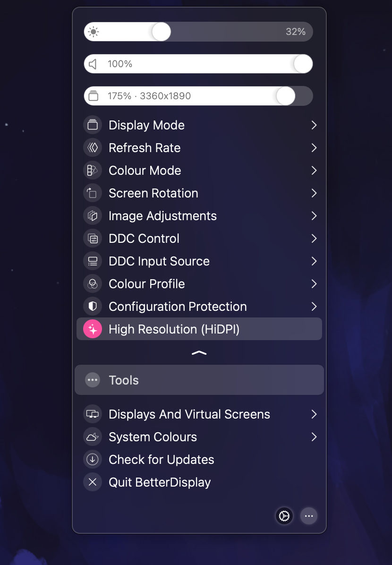This screenshot has height=565, width=392.
Task: Click the Colour Profile circles icon
Action: (93, 284)
